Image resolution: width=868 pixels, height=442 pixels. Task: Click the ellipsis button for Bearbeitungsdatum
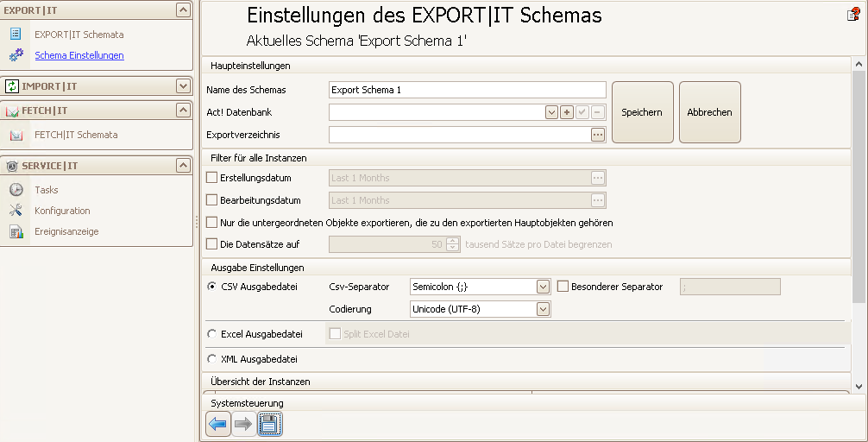[597, 200]
